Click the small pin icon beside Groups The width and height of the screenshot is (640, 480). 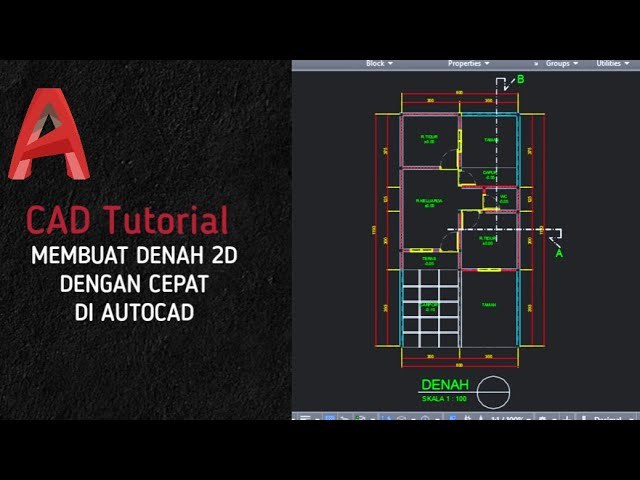tap(536, 63)
